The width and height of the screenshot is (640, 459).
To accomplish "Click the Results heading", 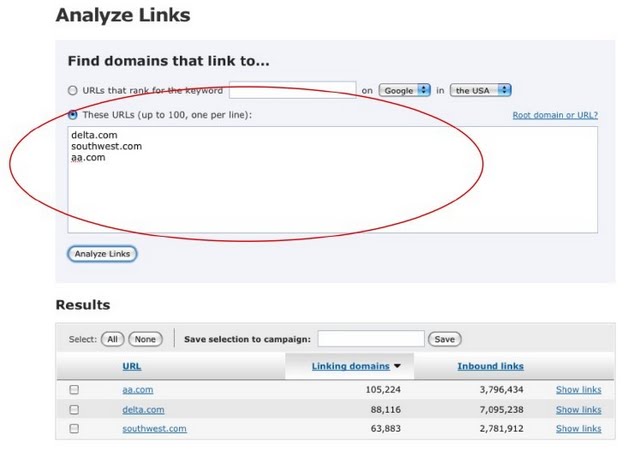I will click(83, 305).
